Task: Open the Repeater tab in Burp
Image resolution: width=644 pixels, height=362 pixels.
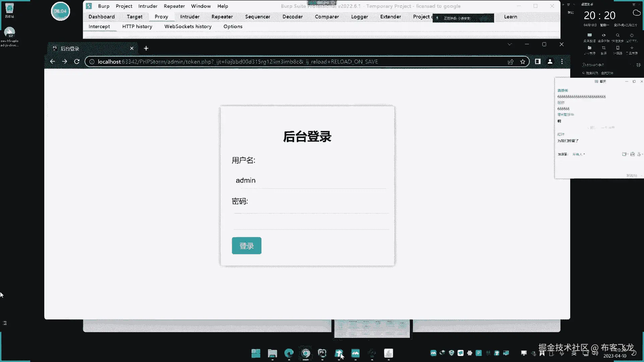Action: [x=222, y=17]
